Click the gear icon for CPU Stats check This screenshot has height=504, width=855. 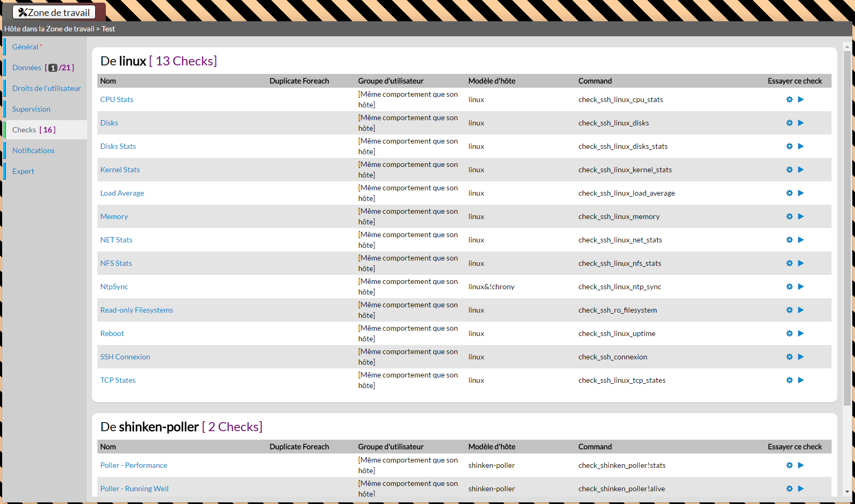pyautogui.click(x=789, y=99)
